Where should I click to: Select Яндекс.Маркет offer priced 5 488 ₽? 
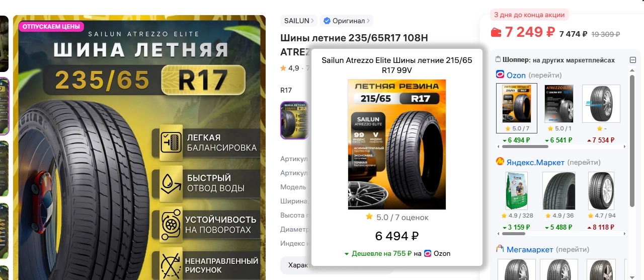point(558,201)
